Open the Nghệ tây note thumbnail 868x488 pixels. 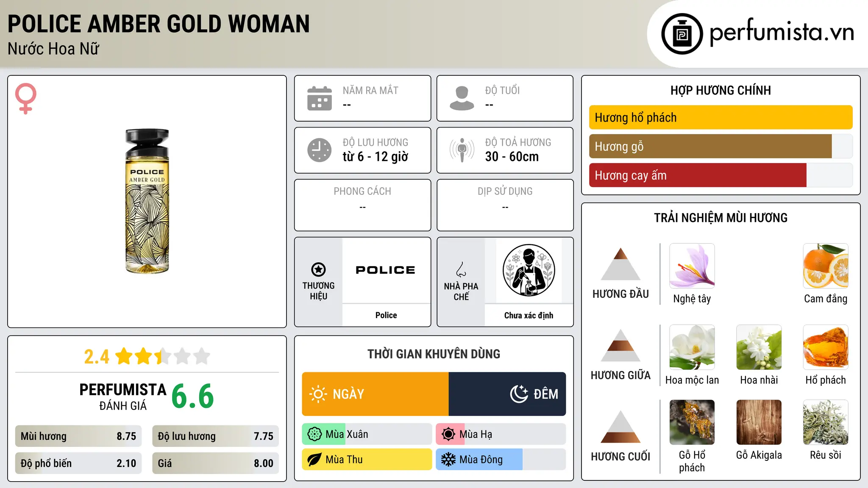[692, 266]
